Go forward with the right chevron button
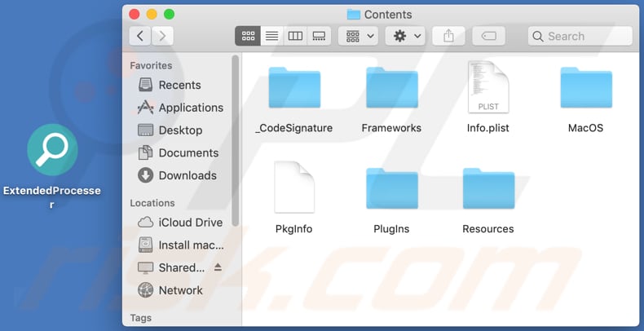The image size is (644, 331). pyautogui.click(x=162, y=36)
